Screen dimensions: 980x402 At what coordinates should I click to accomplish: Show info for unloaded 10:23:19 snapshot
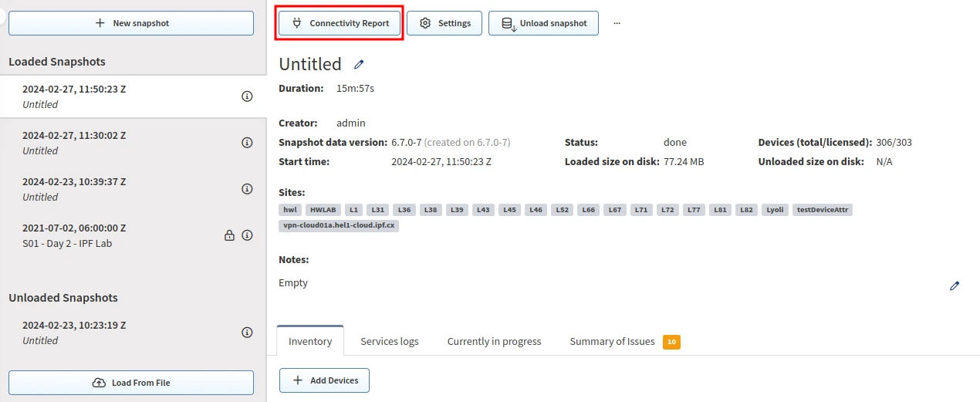247,333
